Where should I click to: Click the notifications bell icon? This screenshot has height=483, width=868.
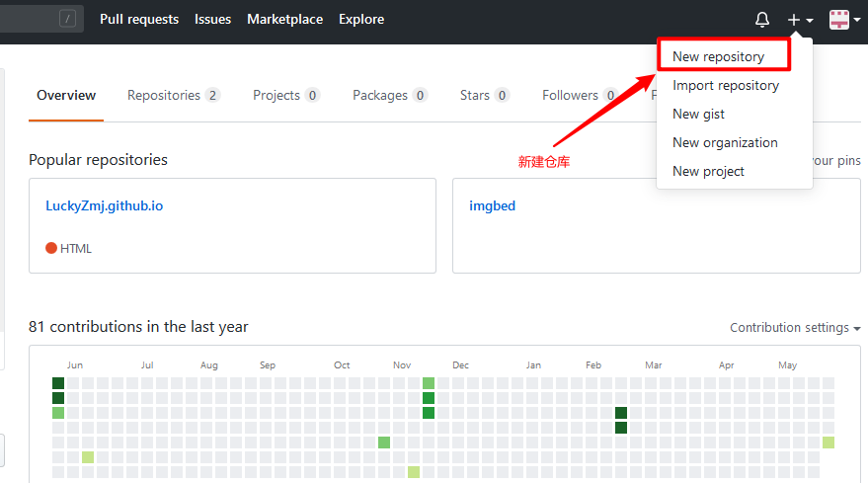(762, 20)
